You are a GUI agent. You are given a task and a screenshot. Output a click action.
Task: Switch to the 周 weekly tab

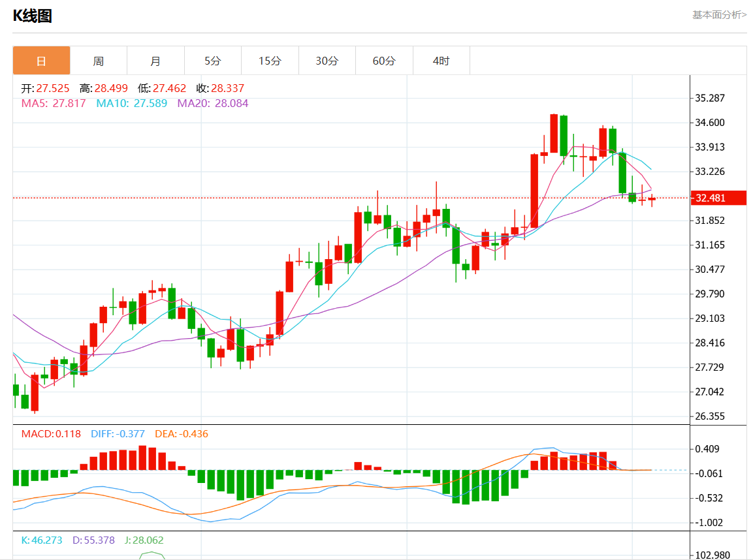99,61
